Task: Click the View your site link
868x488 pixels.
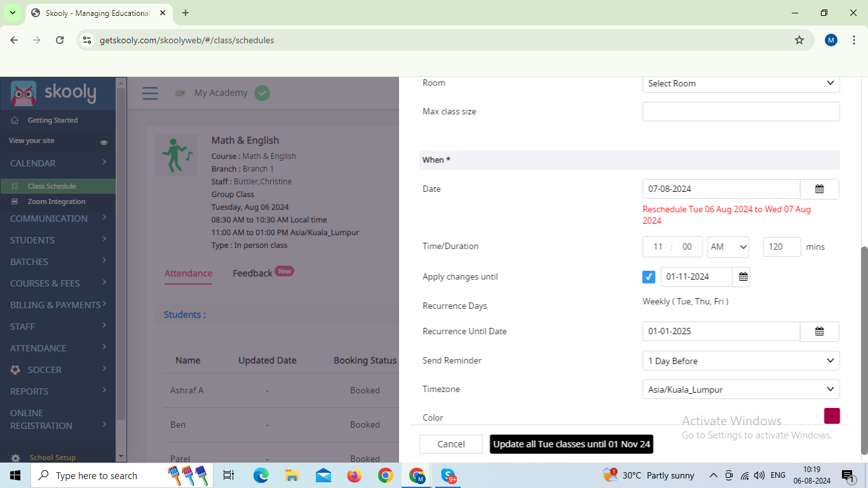Action: (31, 140)
